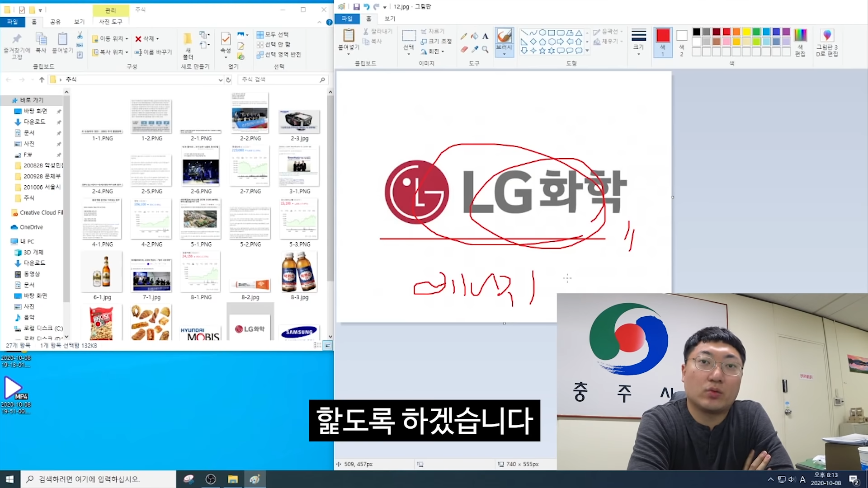Screen dimensions: 868x488
Task: Expand the address bar history dropdown
Action: point(220,80)
